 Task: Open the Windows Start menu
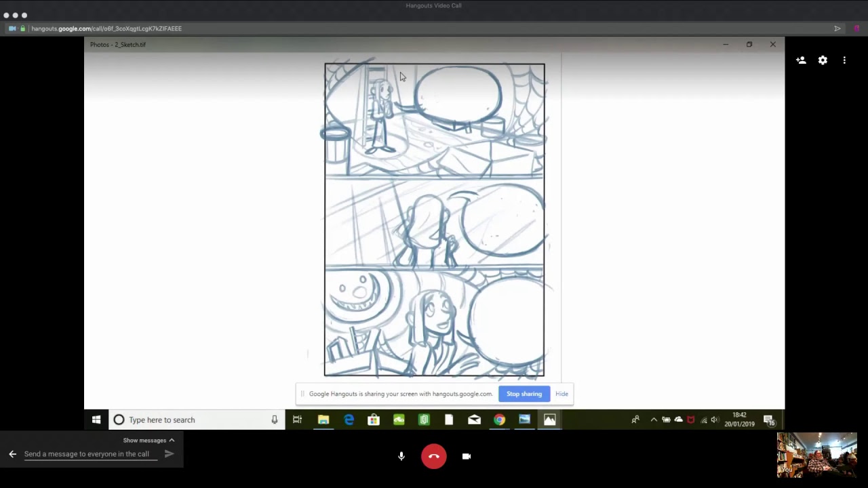coord(96,420)
